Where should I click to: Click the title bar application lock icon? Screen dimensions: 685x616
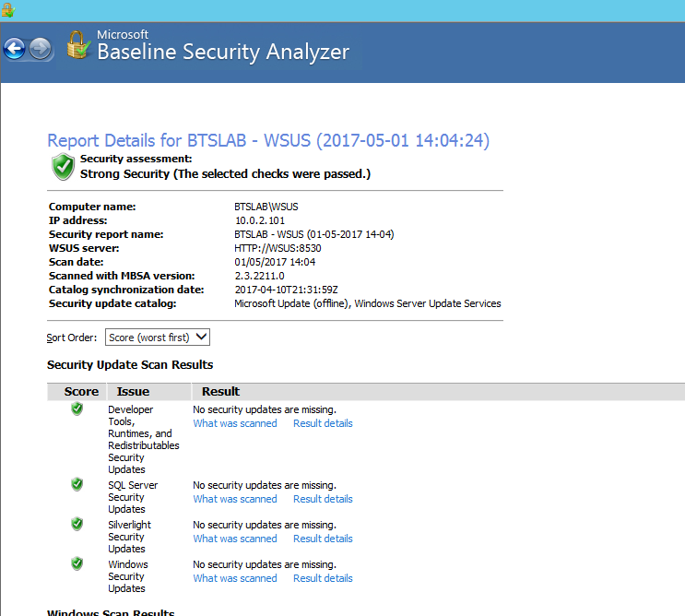8,10
